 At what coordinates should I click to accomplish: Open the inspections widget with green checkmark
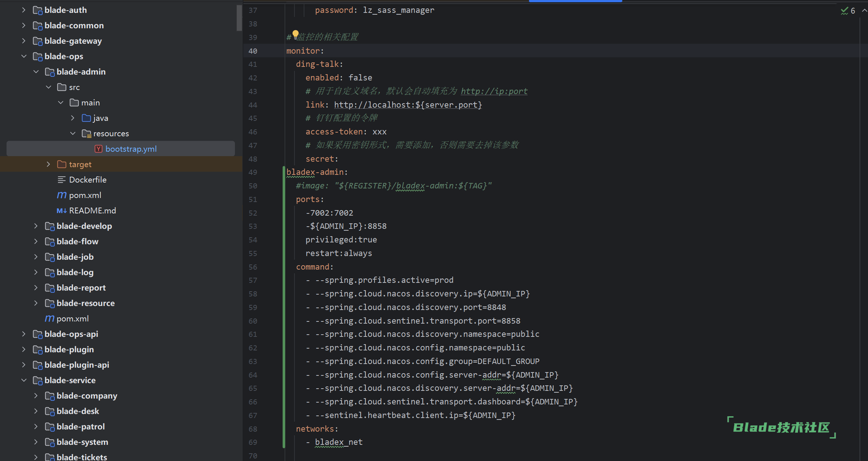(848, 11)
